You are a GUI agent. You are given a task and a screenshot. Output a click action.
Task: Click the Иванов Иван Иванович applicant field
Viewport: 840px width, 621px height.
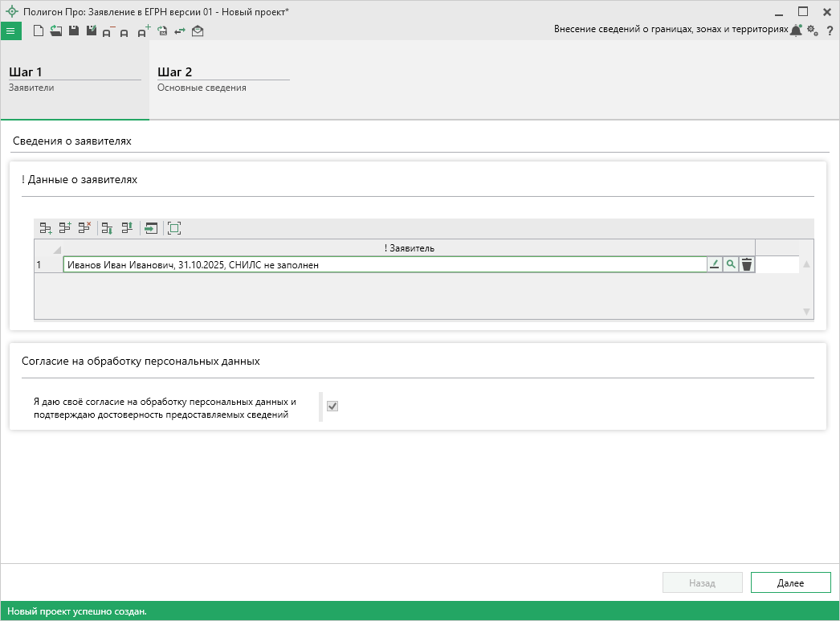pos(384,264)
